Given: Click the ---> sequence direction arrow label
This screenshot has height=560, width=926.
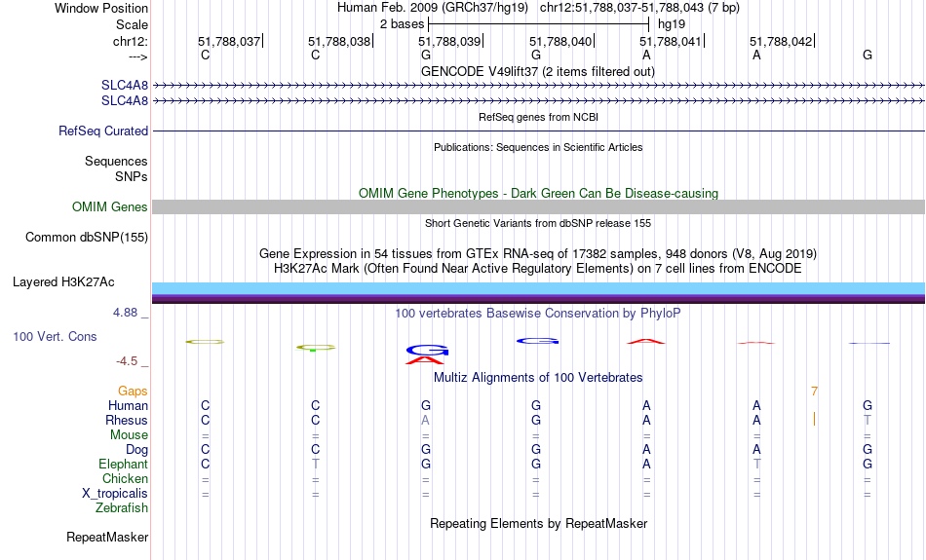Looking at the screenshot, I should [x=138, y=56].
